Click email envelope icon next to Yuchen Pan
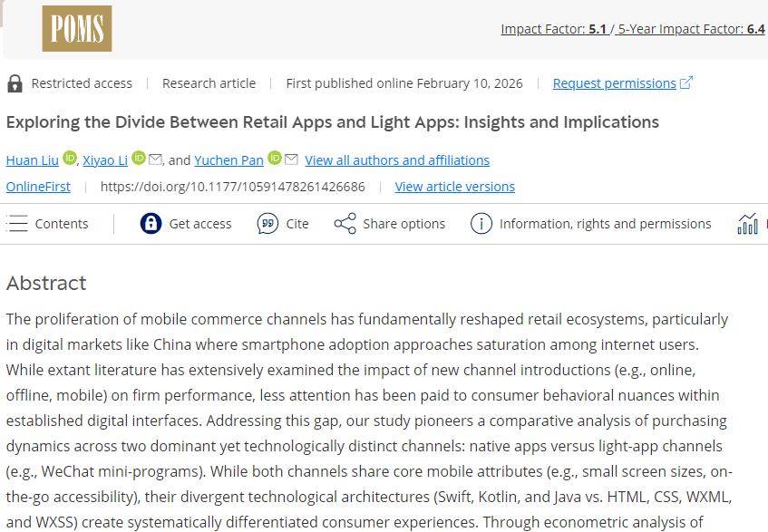 coord(291,160)
